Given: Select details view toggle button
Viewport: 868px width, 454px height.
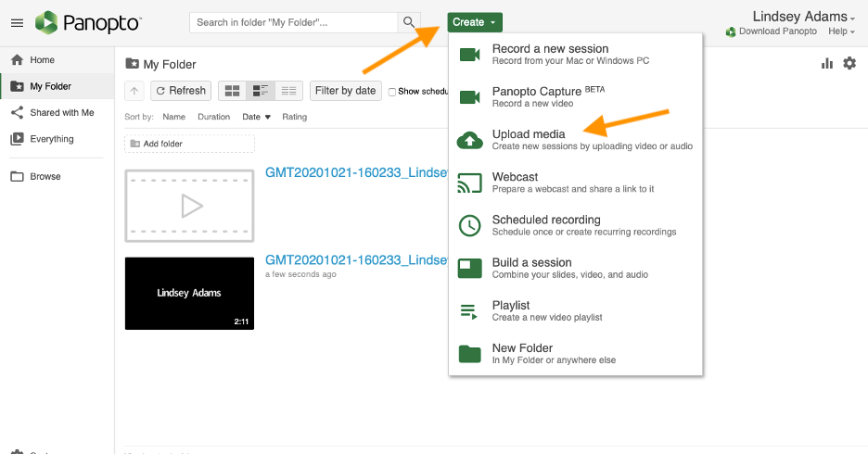Looking at the screenshot, I should [261, 91].
